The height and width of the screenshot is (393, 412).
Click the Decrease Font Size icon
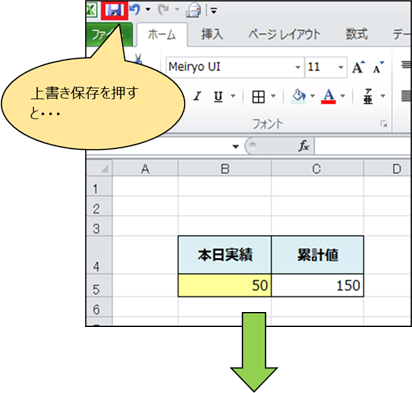378,67
